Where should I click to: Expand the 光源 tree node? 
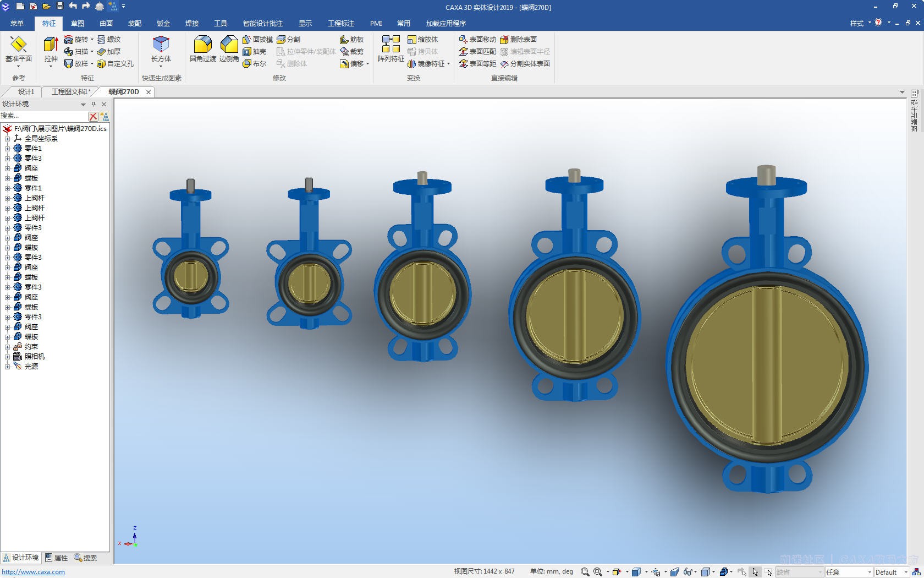click(x=8, y=367)
